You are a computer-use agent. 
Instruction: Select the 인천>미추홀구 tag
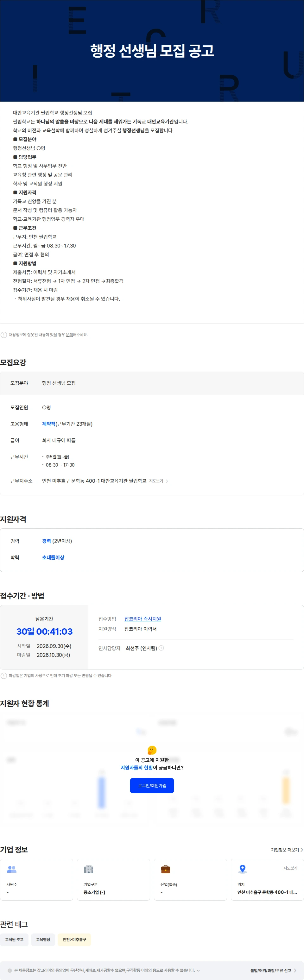pyautogui.click(x=74, y=940)
